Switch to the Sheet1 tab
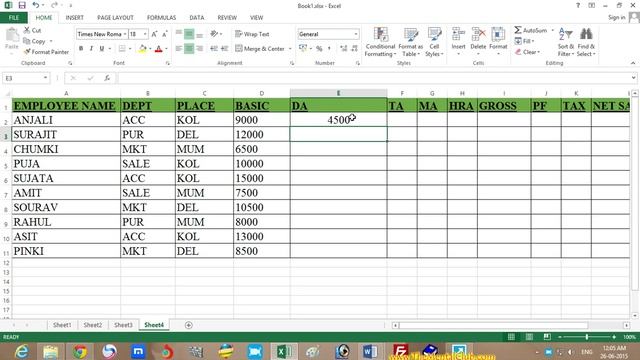 [x=62, y=325]
